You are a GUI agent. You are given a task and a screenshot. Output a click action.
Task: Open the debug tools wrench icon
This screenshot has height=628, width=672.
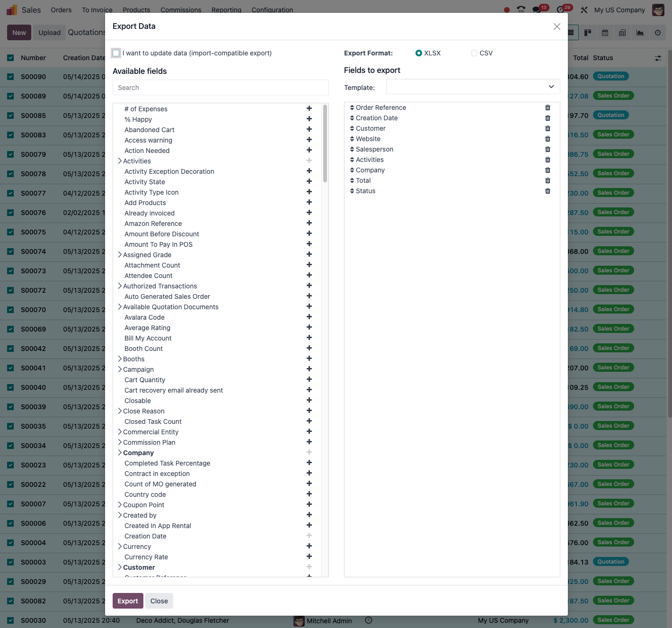point(584,10)
